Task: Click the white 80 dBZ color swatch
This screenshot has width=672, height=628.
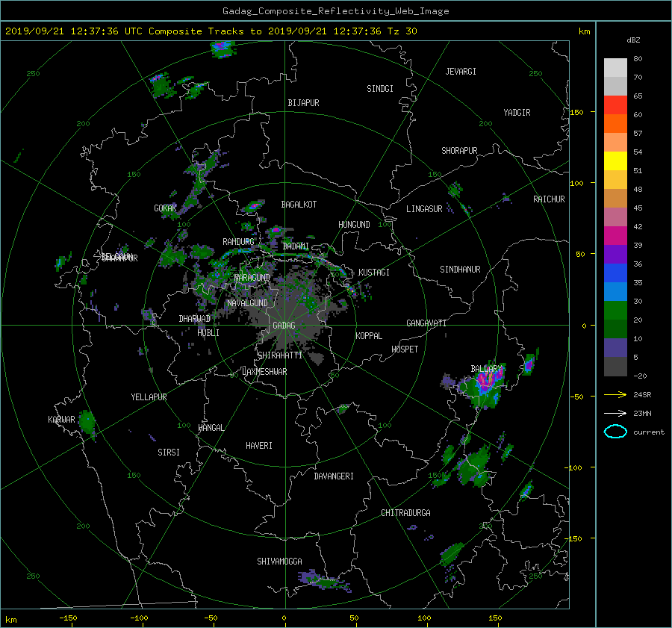Action: tap(615, 68)
